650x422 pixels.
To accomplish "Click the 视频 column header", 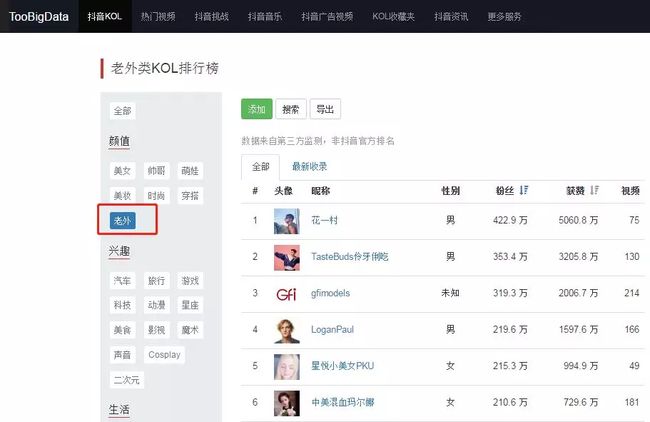I will click(x=630, y=191).
